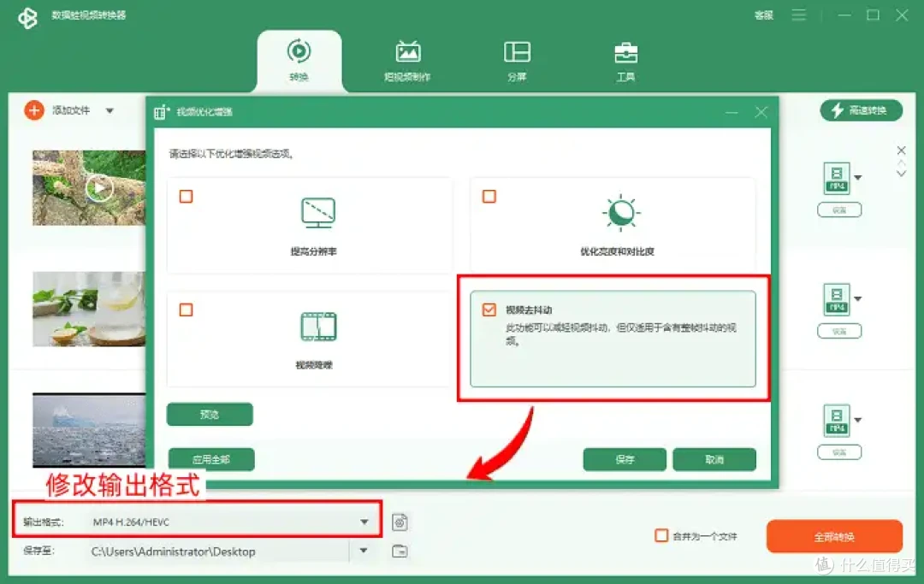The height and width of the screenshot is (584, 924).
Task: Select the iceberg sea video thumbnail
Action: pos(89,430)
